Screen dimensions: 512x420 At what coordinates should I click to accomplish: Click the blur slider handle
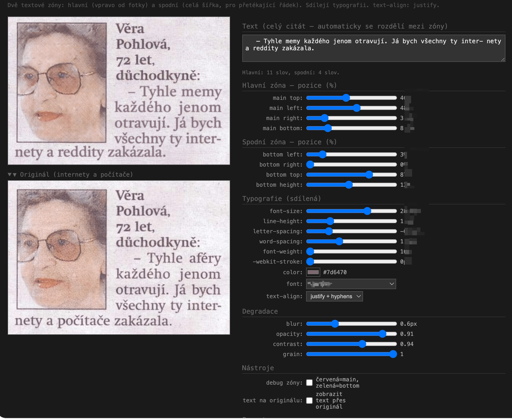click(x=335, y=324)
